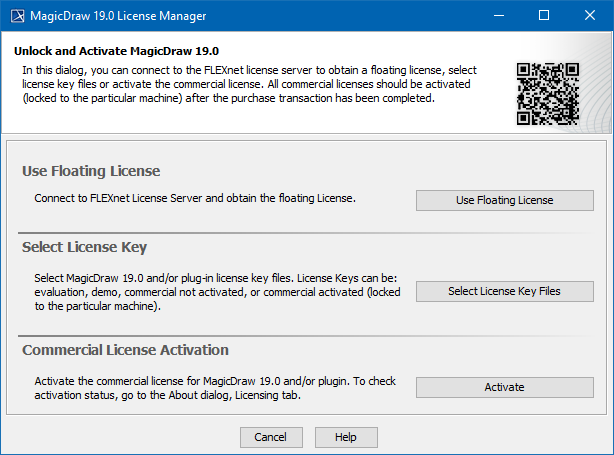Select the 'Select License Key' section heading
Screen dimensions: 614x455
click(85, 247)
